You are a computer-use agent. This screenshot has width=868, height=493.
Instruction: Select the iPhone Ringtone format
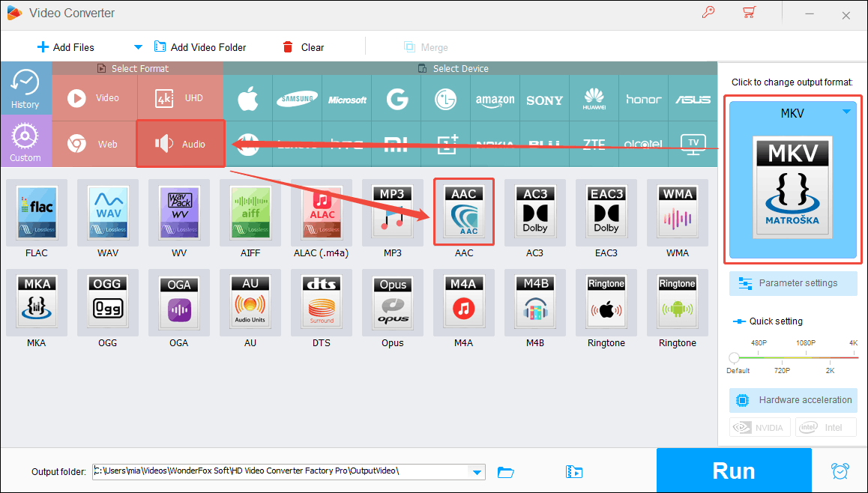(x=606, y=302)
